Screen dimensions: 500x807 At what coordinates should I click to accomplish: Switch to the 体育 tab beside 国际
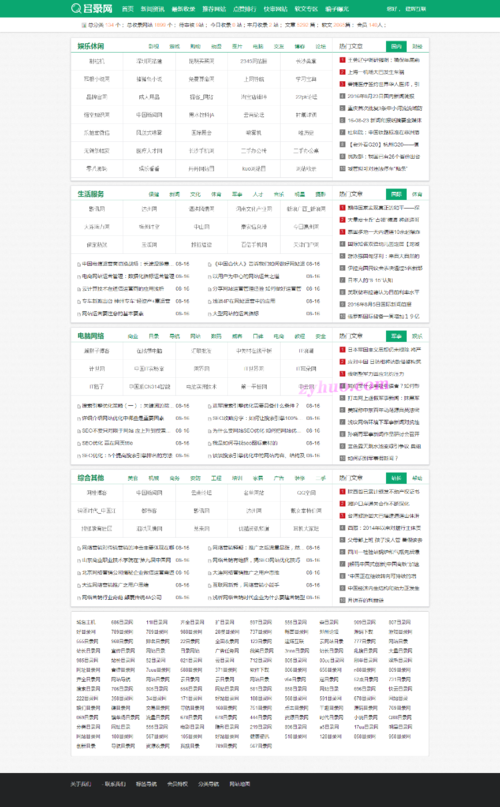click(x=417, y=194)
